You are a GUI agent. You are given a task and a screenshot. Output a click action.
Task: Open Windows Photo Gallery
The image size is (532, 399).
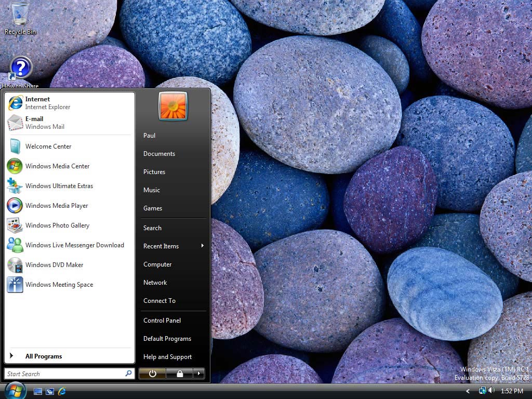pyautogui.click(x=70, y=225)
